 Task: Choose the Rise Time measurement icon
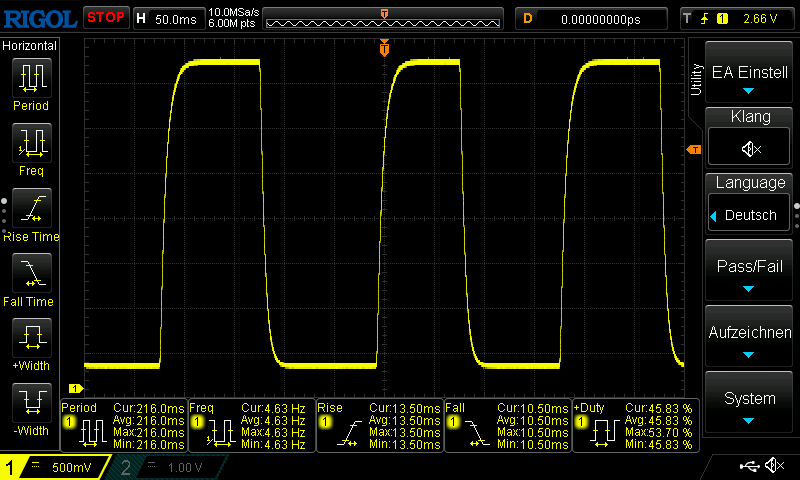click(31, 212)
